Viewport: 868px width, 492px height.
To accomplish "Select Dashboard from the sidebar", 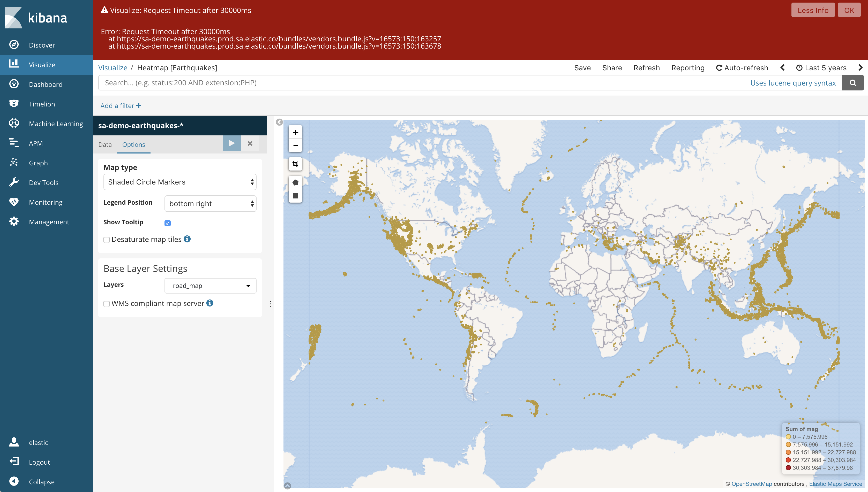I will pyautogui.click(x=46, y=84).
